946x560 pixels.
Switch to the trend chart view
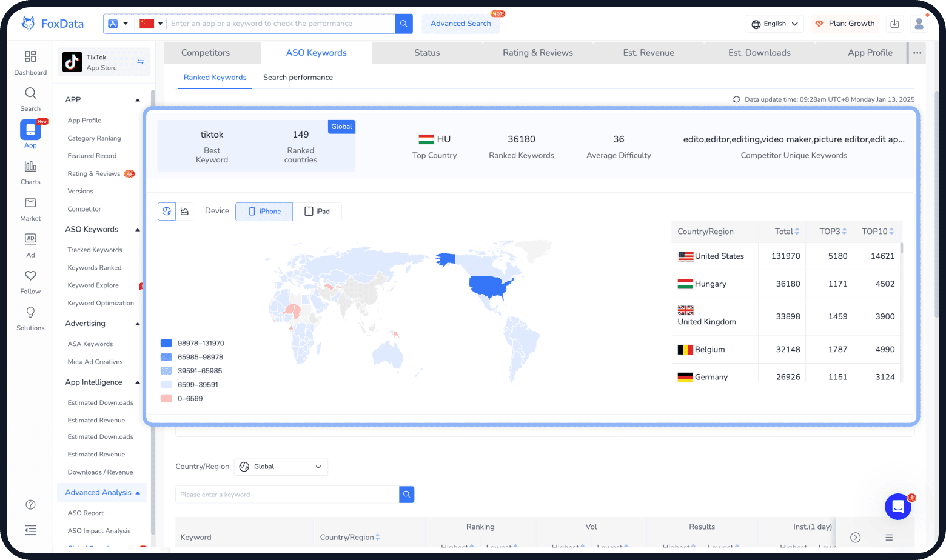click(185, 212)
